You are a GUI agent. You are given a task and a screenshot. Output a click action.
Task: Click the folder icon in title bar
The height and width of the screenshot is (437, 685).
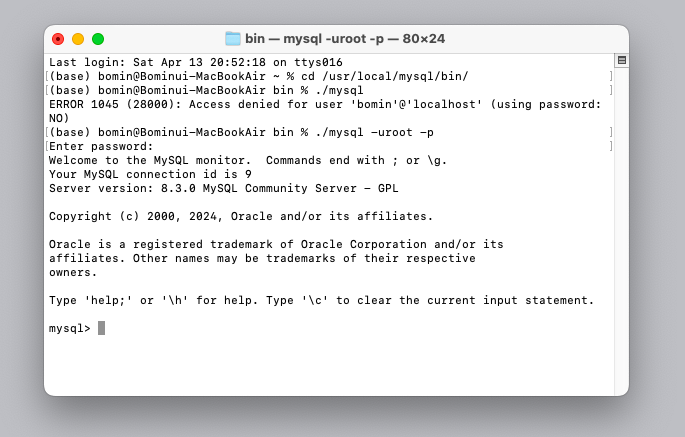coord(233,39)
